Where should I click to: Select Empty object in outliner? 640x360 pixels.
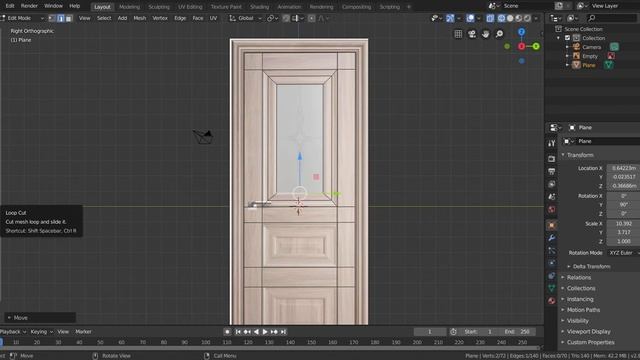pyautogui.click(x=589, y=56)
